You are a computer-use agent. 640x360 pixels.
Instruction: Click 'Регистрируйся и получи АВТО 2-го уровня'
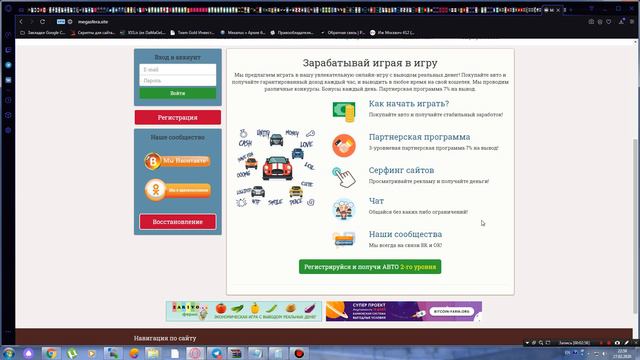[370, 267]
